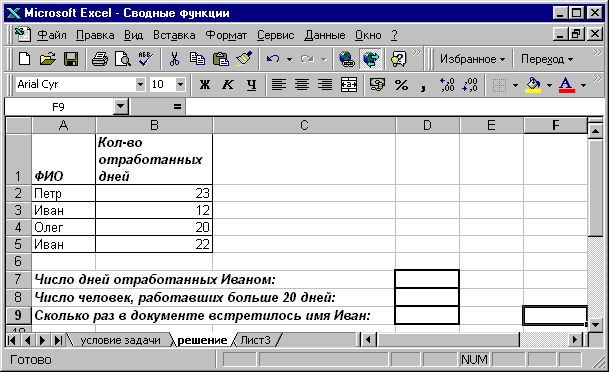The image size is (609, 372).
Task: Open the Сервис menu
Action: [275, 35]
